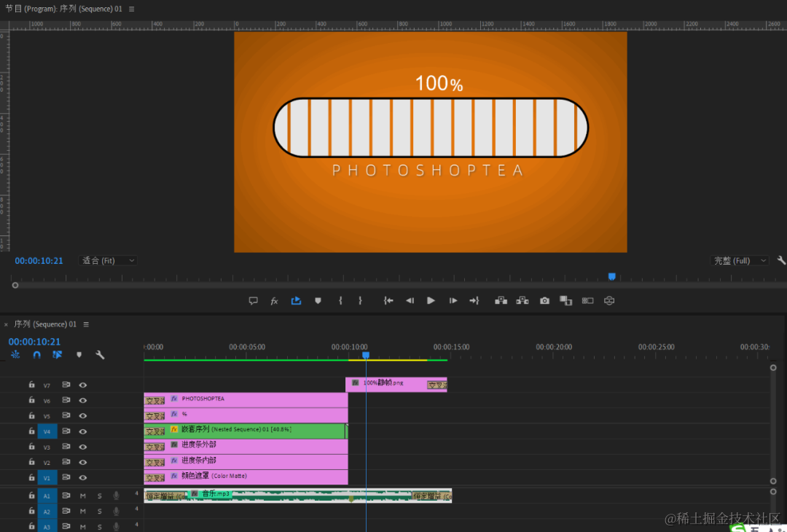The height and width of the screenshot is (532, 787).
Task: Click the Program monitor timecode 00:00:10:21
Action: 39,260
